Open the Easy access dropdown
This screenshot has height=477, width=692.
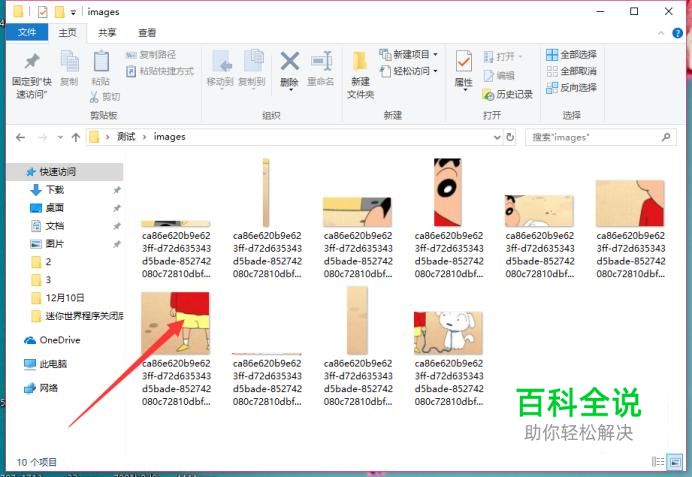click(409, 71)
